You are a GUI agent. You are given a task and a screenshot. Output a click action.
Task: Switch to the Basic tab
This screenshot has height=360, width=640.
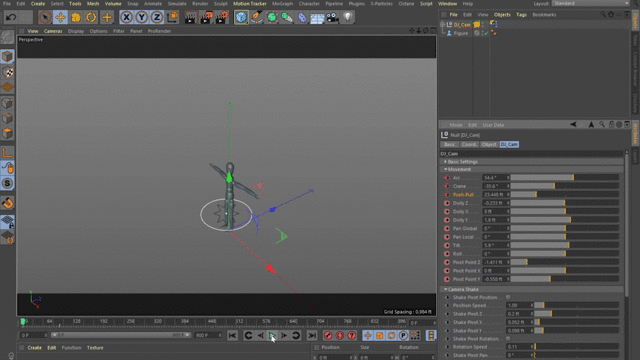tap(449, 144)
